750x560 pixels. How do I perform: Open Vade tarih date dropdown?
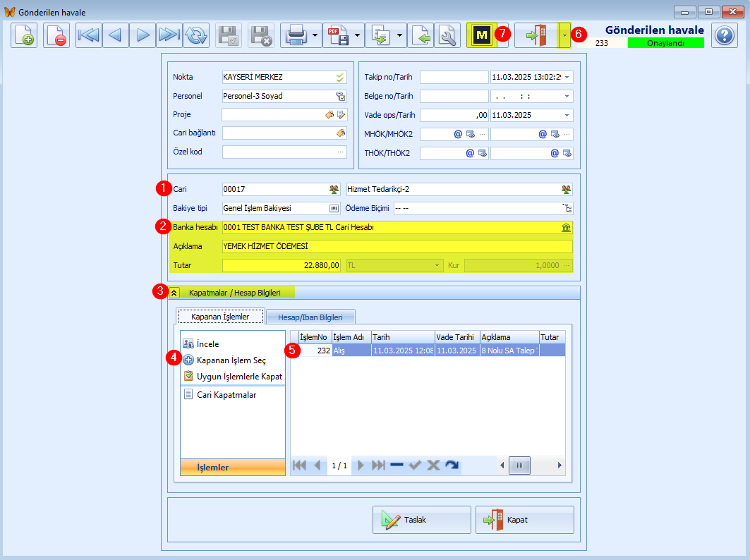click(x=567, y=115)
